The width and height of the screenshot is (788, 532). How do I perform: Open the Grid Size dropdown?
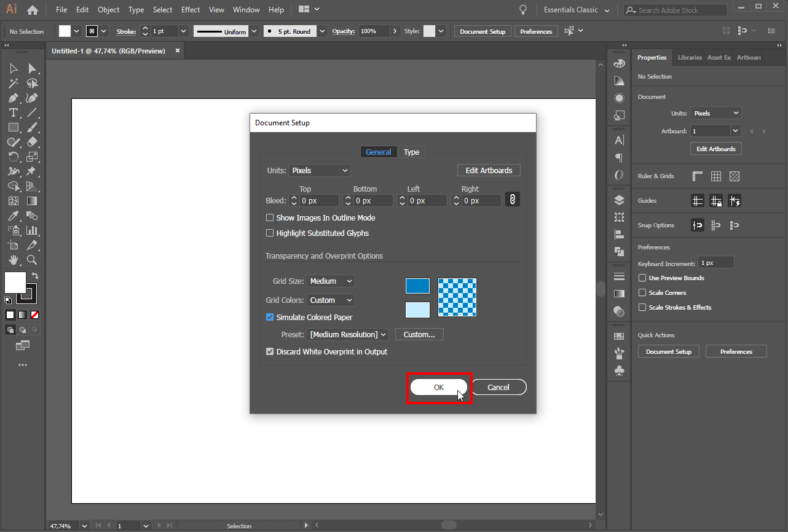330,281
